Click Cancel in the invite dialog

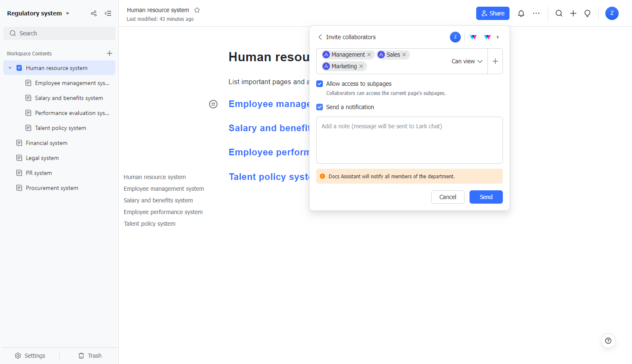pyautogui.click(x=448, y=197)
